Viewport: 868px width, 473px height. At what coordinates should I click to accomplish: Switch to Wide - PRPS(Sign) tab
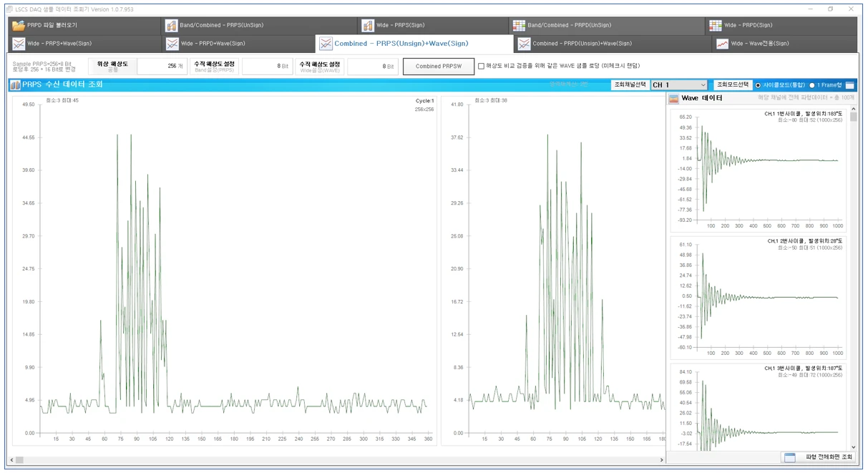(433, 26)
